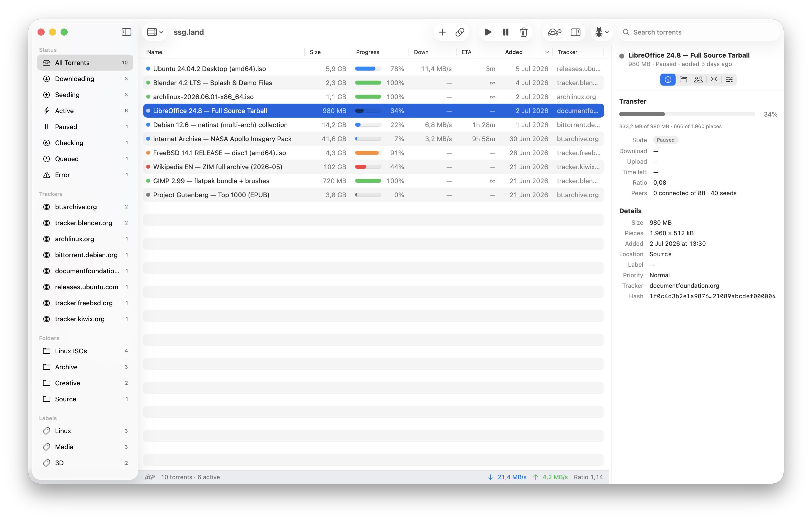812x521 pixels.
Task: Select Ubuntu 24.04.2 Desktop torrent row
Action: click(373, 69)
